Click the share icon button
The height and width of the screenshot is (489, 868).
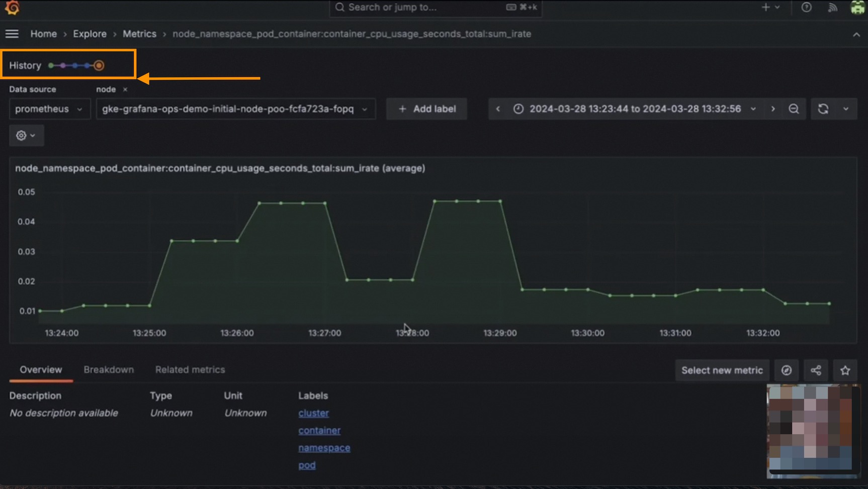[x=816, y=370]
